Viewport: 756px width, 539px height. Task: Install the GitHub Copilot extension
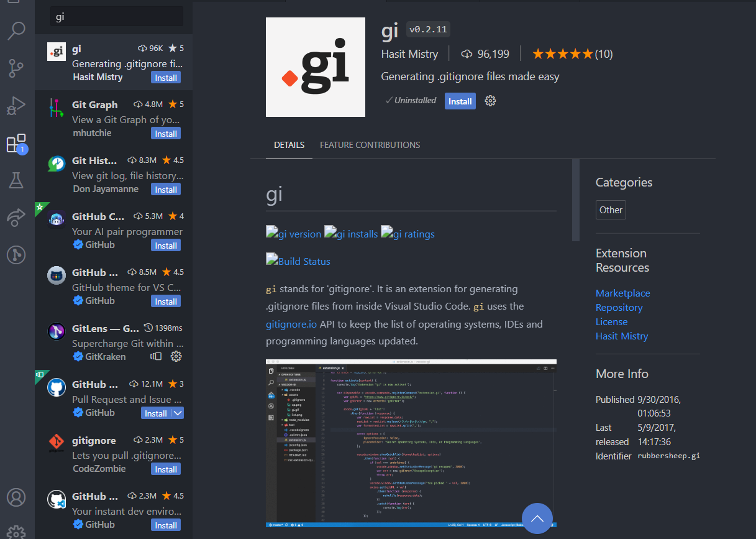click(x=166, y=246)
